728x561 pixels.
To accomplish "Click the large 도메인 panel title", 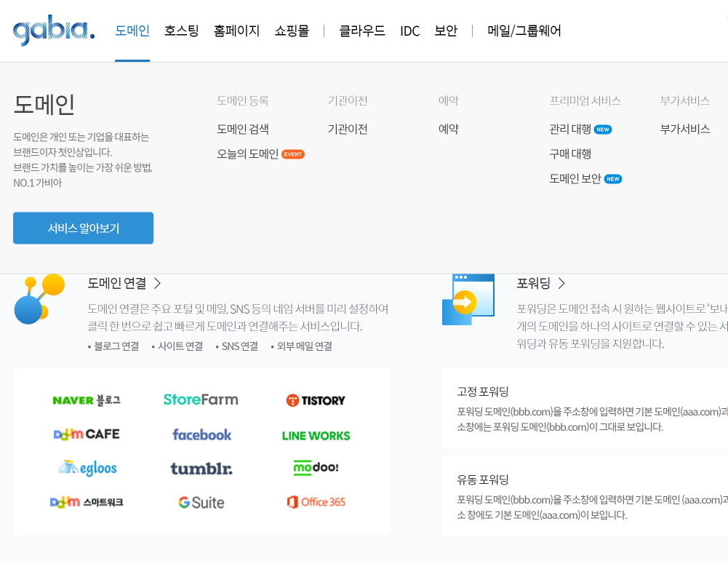I will pos(44,104).
